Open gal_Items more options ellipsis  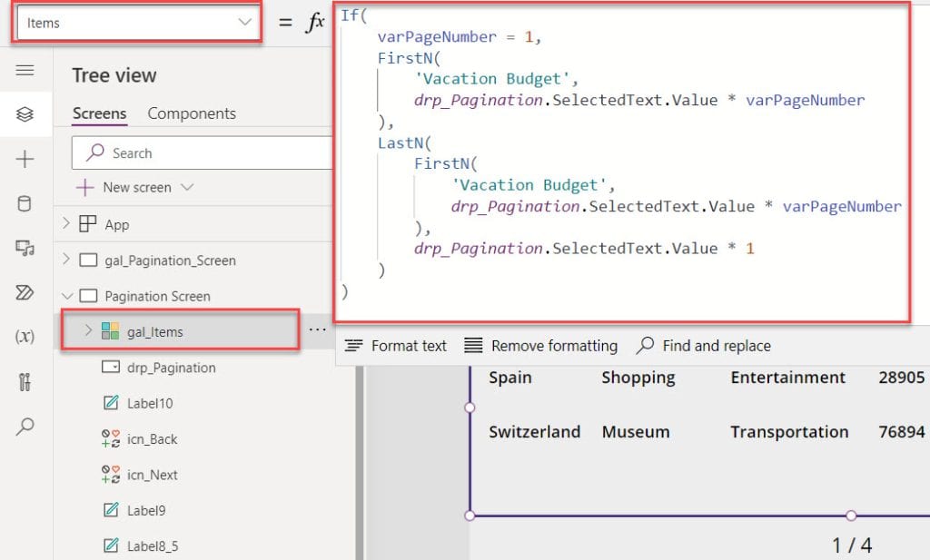click(317, 329)
